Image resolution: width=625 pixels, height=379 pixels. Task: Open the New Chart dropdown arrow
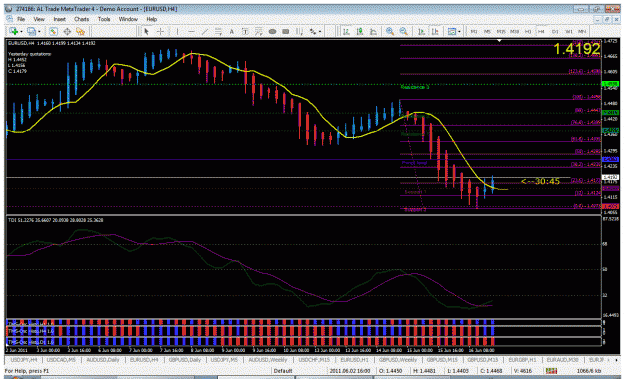pos(21,31)
